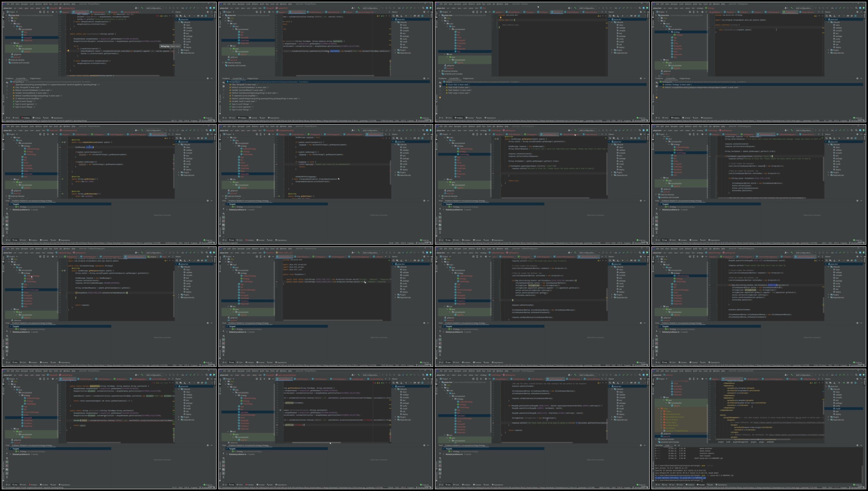Collapse the orange target folder
868x491 pixels.
point(659,408)
